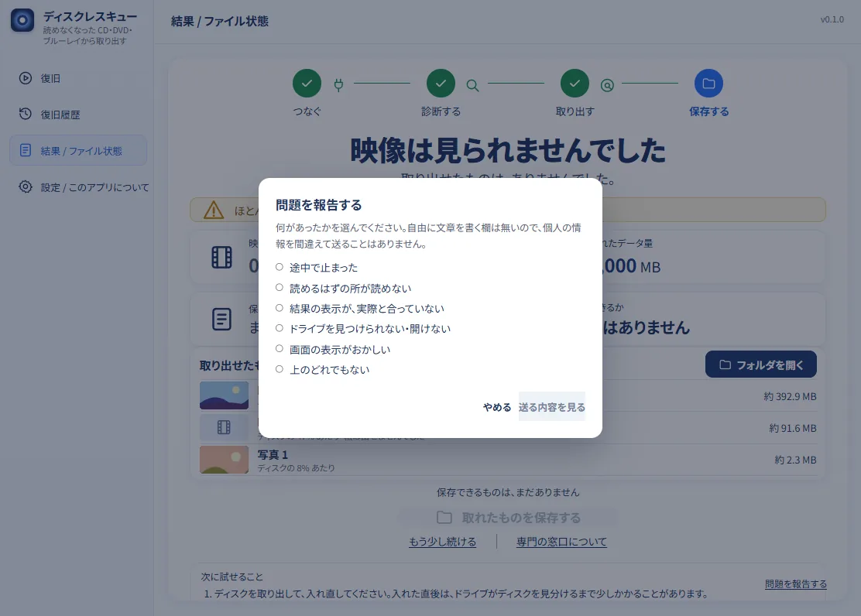861x616 pixels.
Task: Select radio option 読めるはずの所が読めない
Action: [280, 288]
